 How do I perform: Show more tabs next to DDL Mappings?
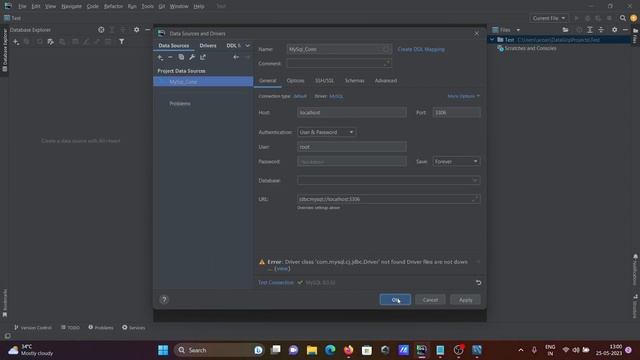pyautogui.click(x=247, y=46)
